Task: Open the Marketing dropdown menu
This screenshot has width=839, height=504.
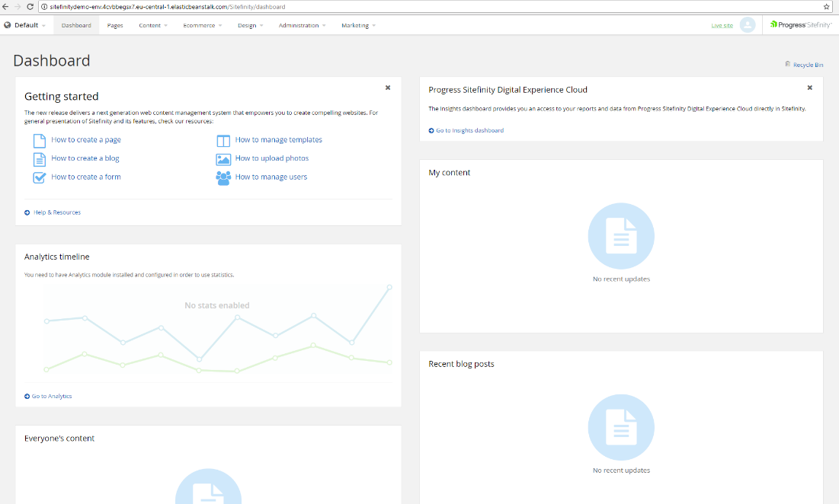Action: [x=358, y=25]
